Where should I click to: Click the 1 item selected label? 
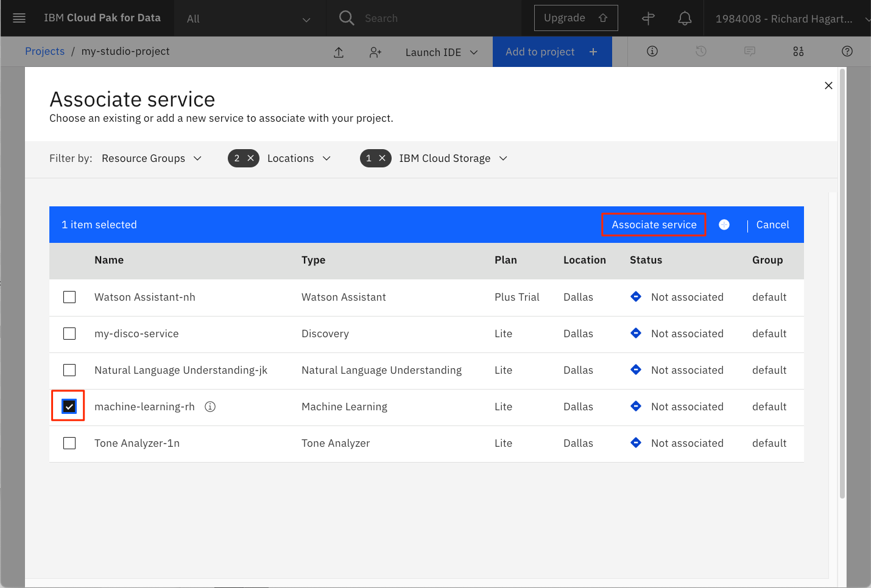[x=99, y=225]
